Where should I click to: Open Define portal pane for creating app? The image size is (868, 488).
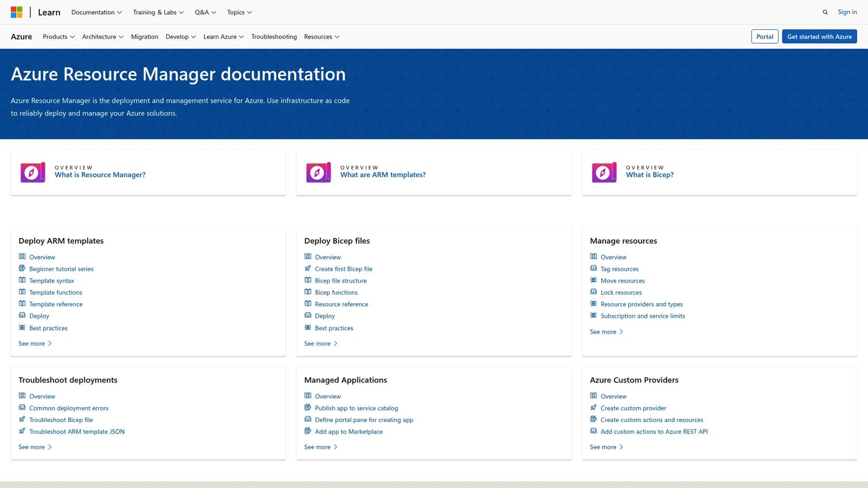pos(364,420)
